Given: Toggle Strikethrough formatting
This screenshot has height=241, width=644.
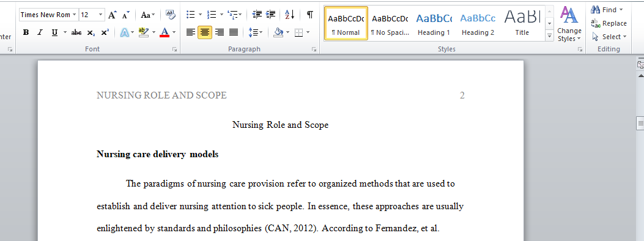Looking at the screenshot, I should [x=76, y=32].
